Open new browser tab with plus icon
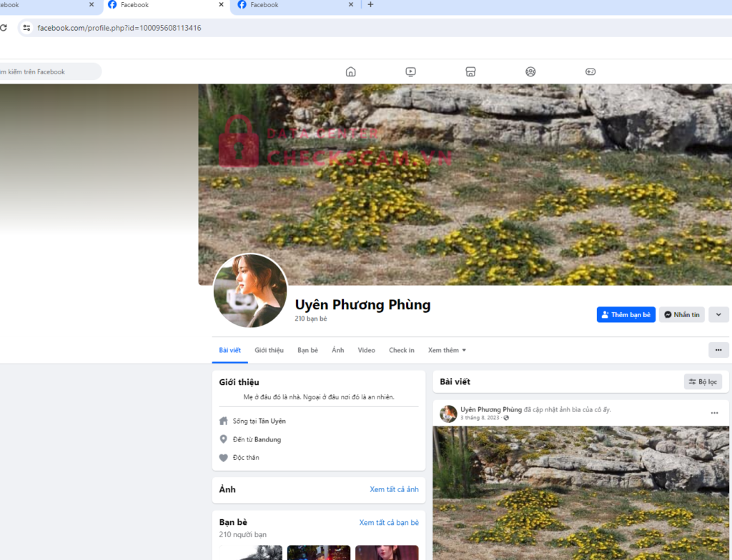The height and width of the screenshot is (560, 732). pos(370,5)
